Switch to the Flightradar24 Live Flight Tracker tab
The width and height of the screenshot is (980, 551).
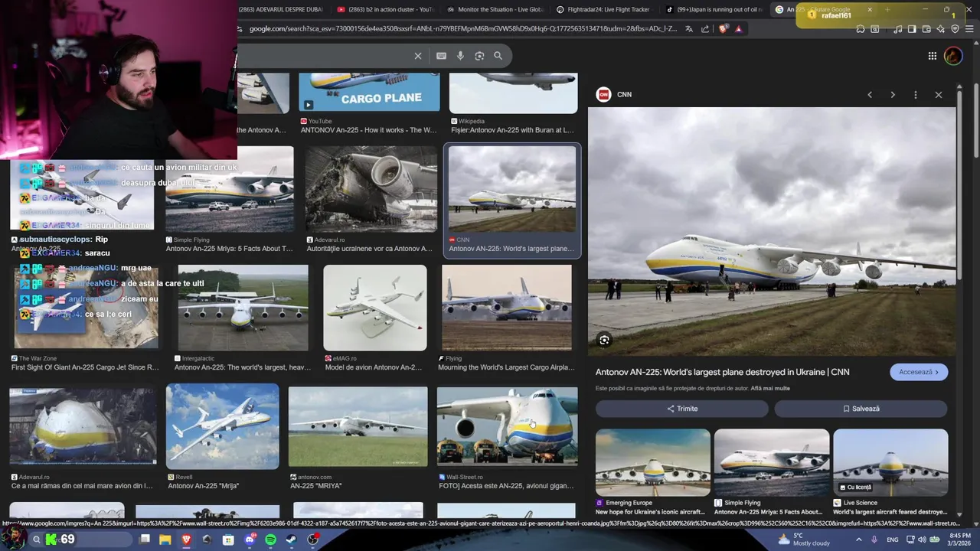tap(603, 9)
